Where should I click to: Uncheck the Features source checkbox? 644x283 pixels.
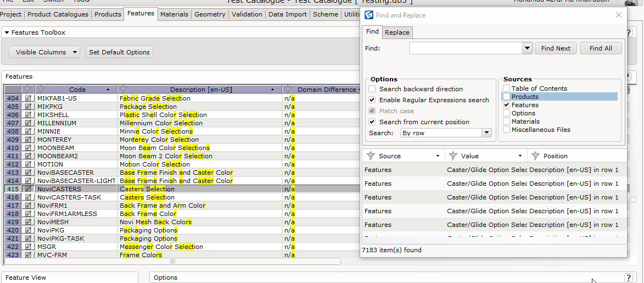(507, 105)
